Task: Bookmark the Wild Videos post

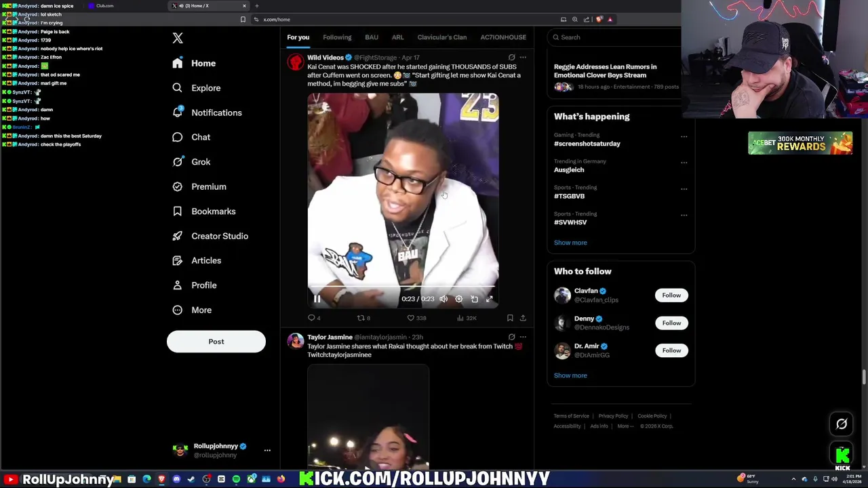Action: coord(510,318)
